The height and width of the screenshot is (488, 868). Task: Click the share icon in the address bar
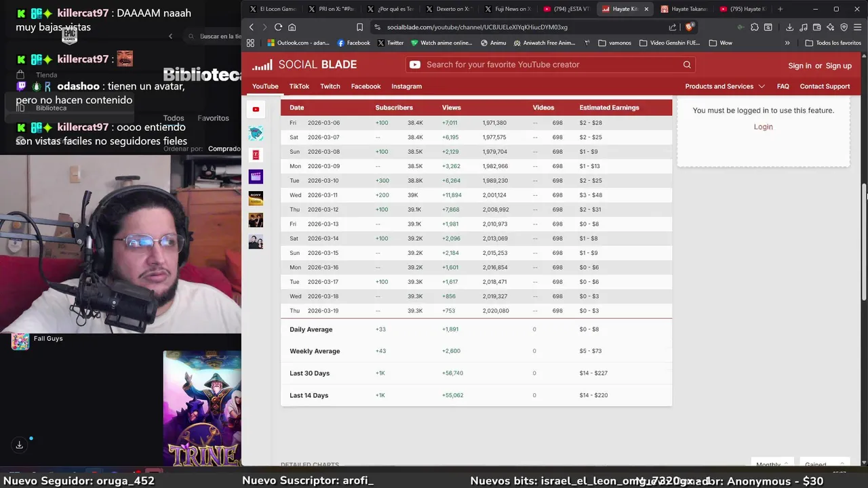click(x=673, y=27)
